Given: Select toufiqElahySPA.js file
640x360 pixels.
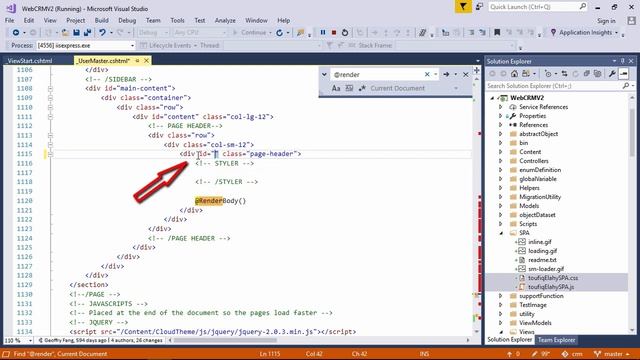Looking at the screenshot, I should [551, 287].
